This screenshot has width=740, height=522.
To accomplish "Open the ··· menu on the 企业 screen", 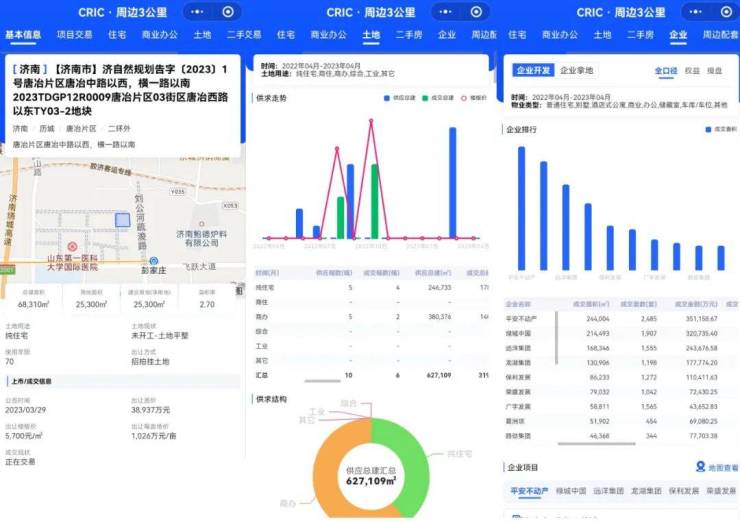I will click(696, 12).
